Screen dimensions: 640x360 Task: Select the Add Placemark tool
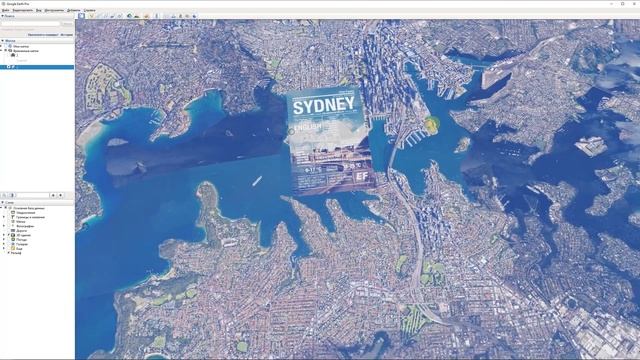91,16
